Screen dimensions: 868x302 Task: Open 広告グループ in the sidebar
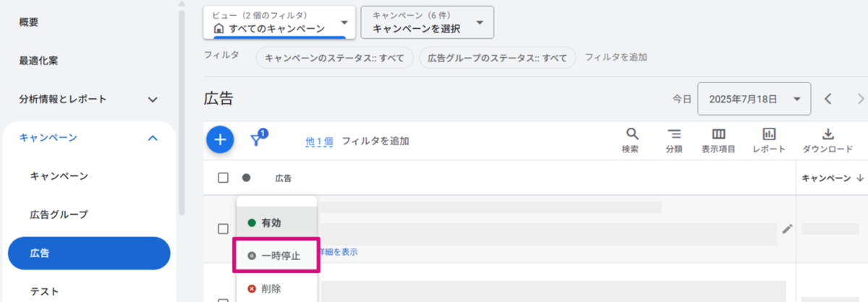click(x=59, y=215)
